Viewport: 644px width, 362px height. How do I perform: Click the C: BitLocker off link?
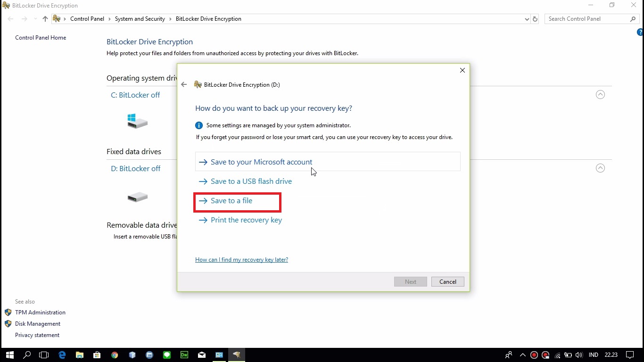[135, 95]
